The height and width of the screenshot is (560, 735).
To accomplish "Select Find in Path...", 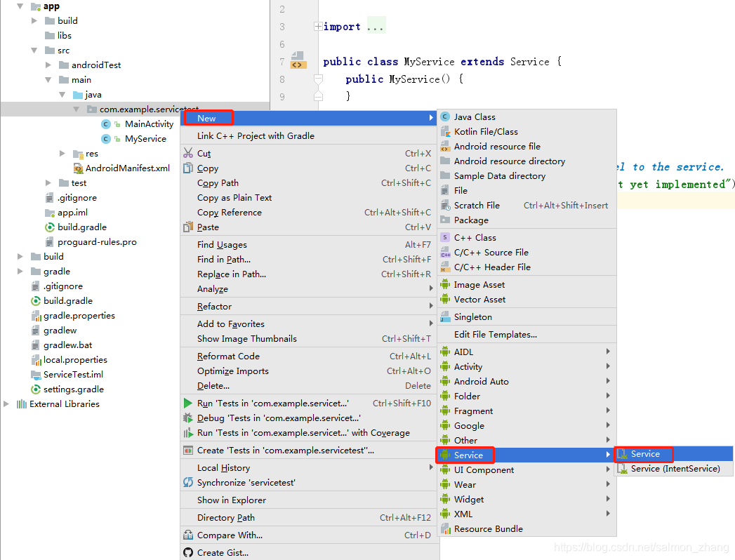I will [x=308, y=259].
